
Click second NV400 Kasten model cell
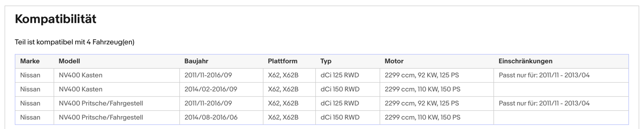point(117,89)
